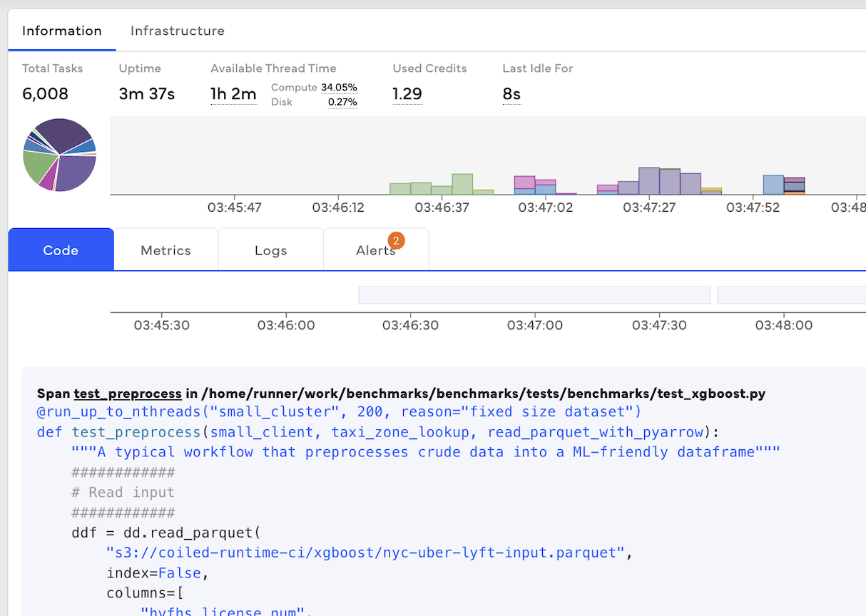This screenshot has width=866, height=616.
Task: Open the Alerts tab
Action: click(376, 250)
